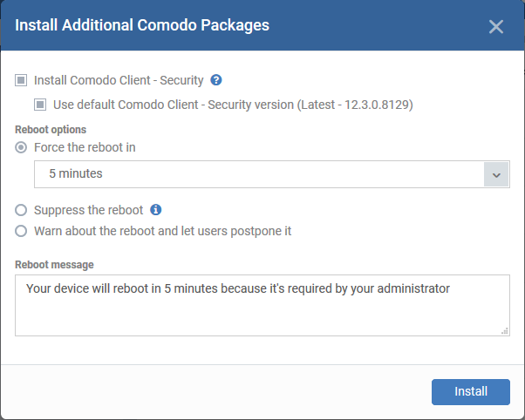Toggle the Use default Comodo Client version checkbox
Screen dimensions: 525x420
click(40, 105)
